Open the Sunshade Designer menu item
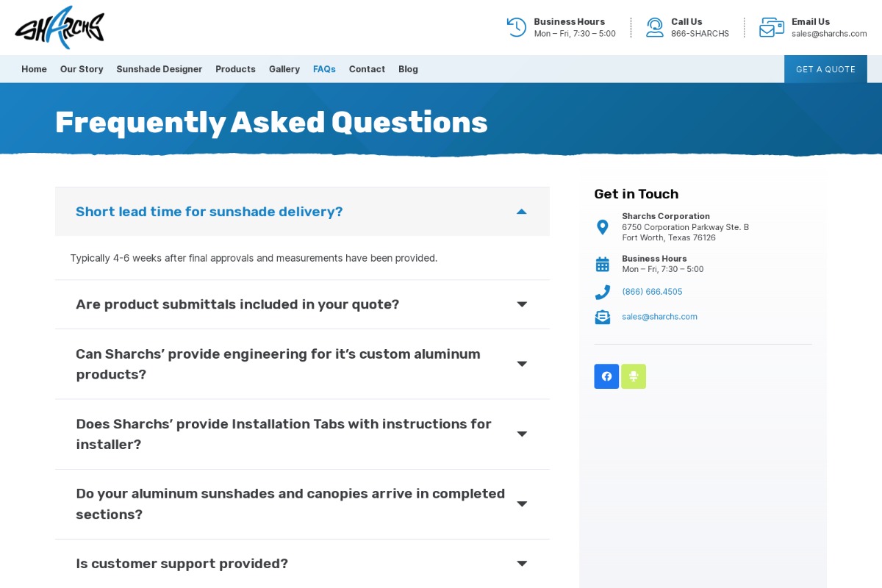The height and width of the screenshot is (588, 882). point(159,69)
